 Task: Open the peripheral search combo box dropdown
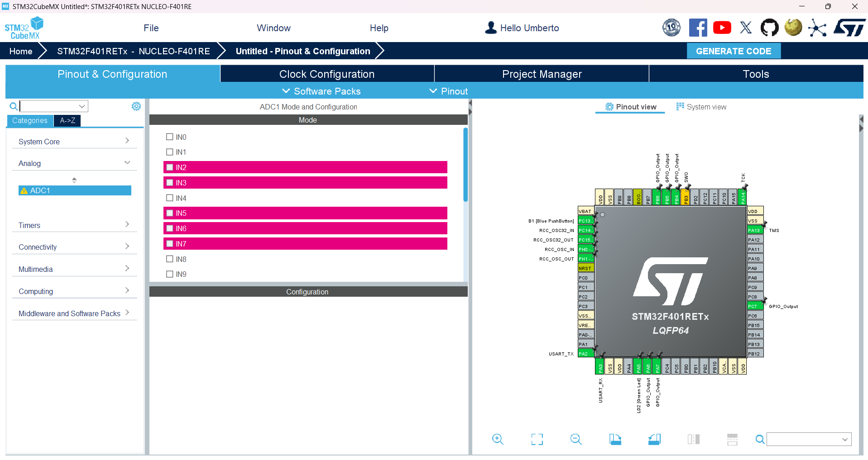point(82,106)
